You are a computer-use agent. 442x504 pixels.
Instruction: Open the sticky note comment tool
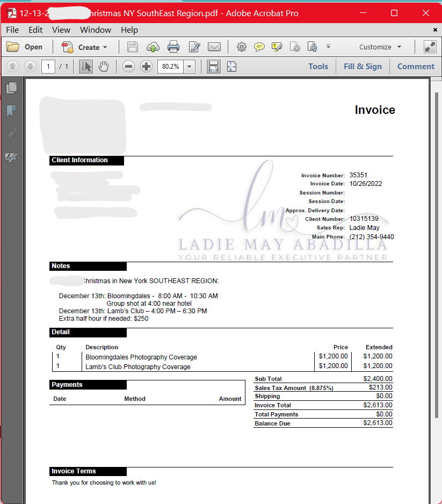click(259, 47)
